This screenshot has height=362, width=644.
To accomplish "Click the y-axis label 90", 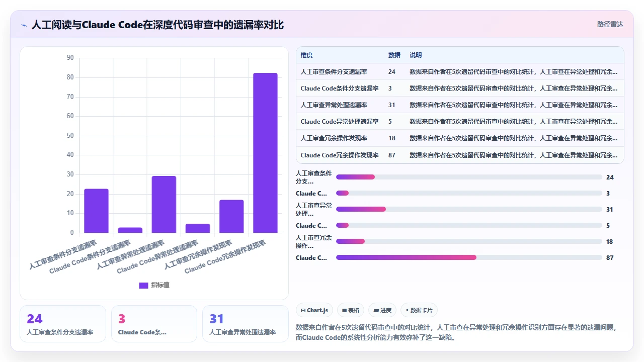I will [x=70, y=58].
